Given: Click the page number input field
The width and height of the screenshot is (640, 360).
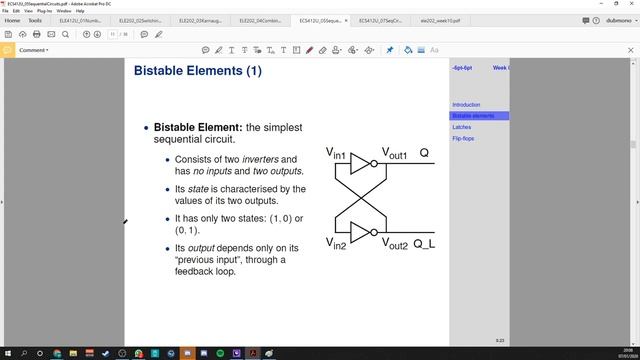Looking at the screenshot, I should [113, 35].
